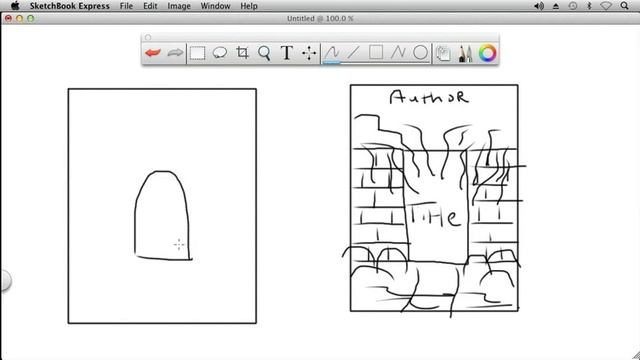Choose the Crop tool
The width and height of the screenshot is (640, 360).
(x=242, y=53)
